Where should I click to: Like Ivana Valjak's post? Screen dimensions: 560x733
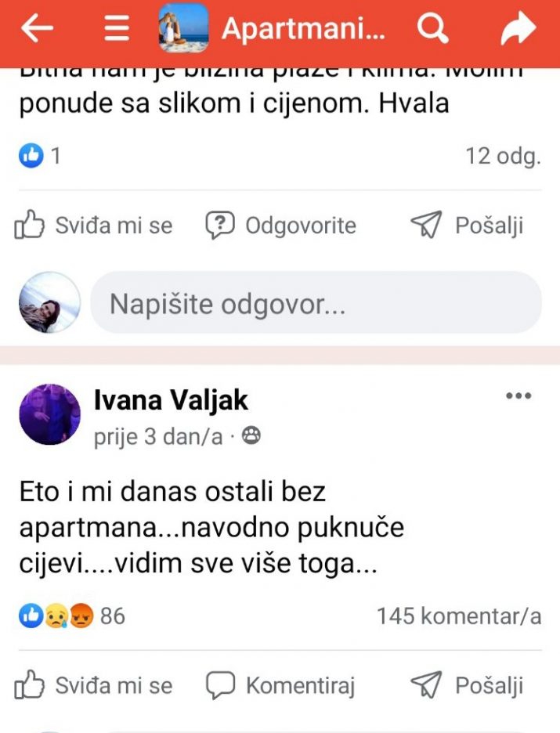coord(94,687)
